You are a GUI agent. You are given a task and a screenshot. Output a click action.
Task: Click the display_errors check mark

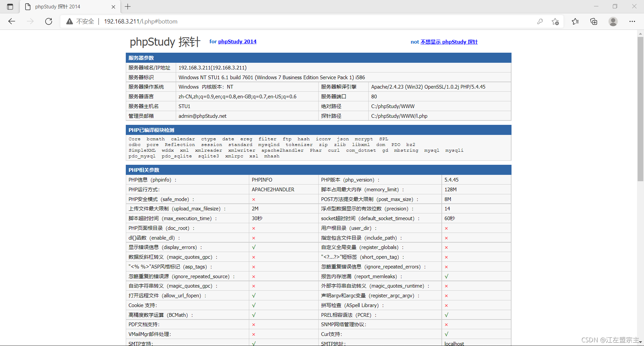point(254,247)
